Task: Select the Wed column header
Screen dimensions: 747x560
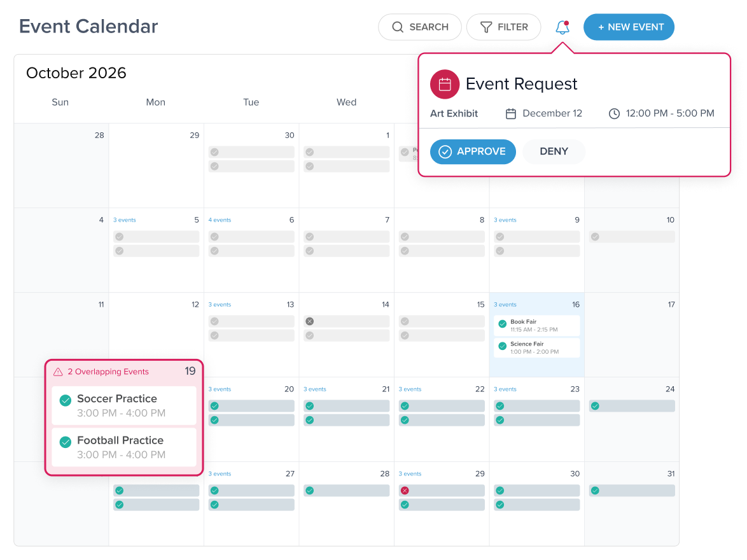Action: click(x=346, y=102)
